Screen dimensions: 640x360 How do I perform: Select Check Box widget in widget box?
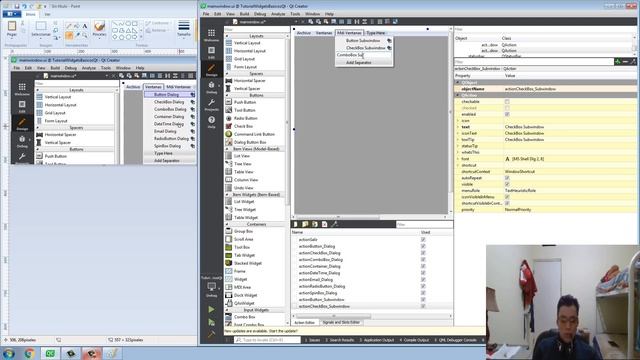243,126
